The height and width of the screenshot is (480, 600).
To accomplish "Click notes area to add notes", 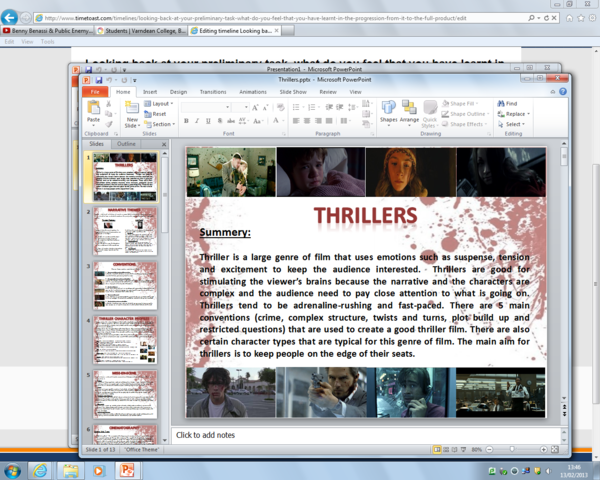I will tap(366, 435).
